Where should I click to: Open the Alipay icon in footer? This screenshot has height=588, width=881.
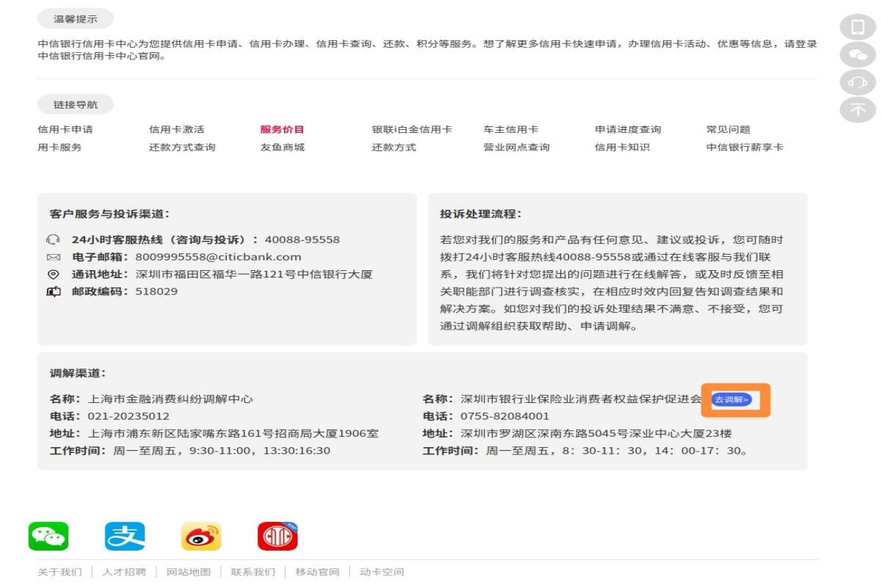[125, 537]
